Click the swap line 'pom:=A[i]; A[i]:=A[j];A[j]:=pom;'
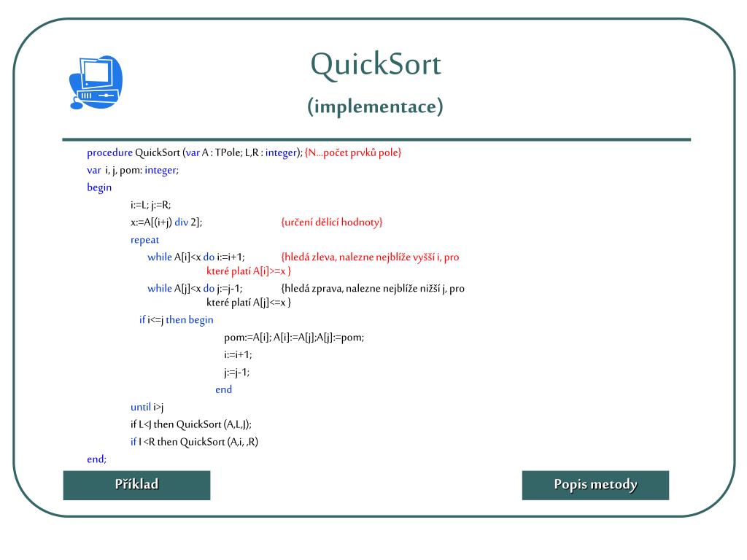Viewport: 747px width, 560px height. coord(294,338)
